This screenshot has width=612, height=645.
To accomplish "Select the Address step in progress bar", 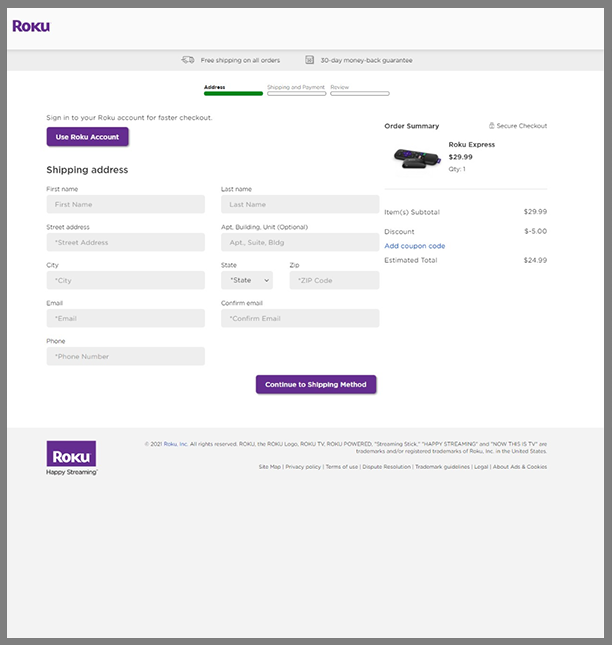I will (x=233, y=90).
